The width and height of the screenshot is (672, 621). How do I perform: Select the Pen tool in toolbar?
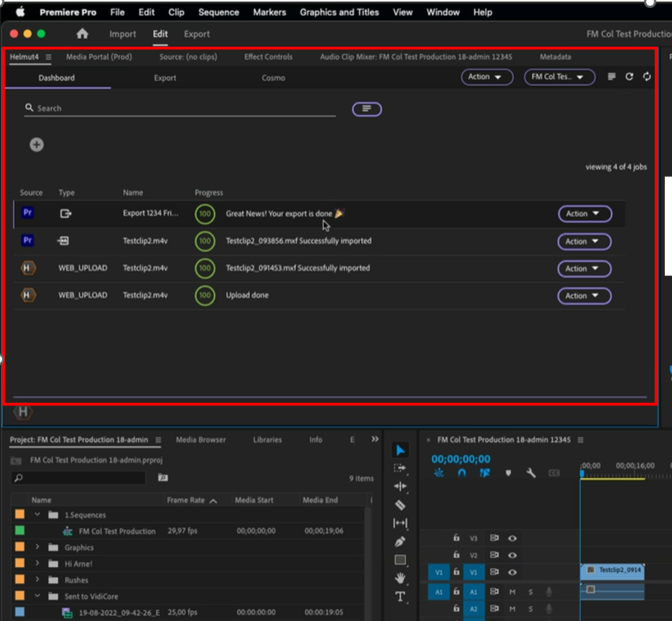click(x=401, y=542)
